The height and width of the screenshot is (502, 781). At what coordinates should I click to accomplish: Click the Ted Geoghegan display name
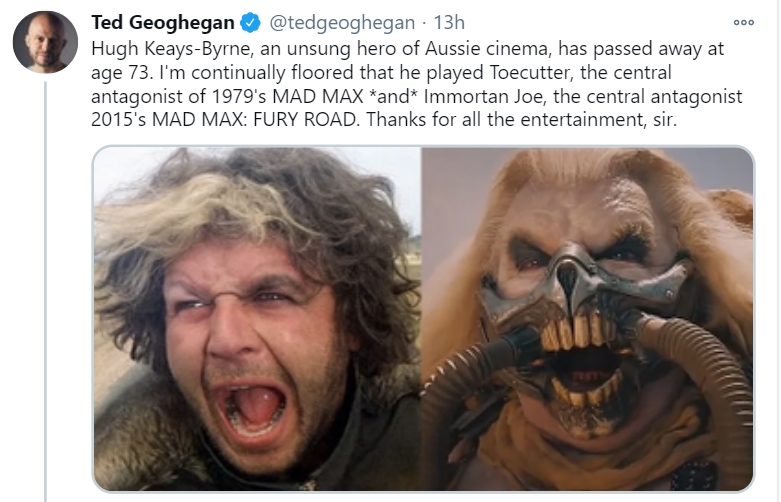click(x=163, y=22)
